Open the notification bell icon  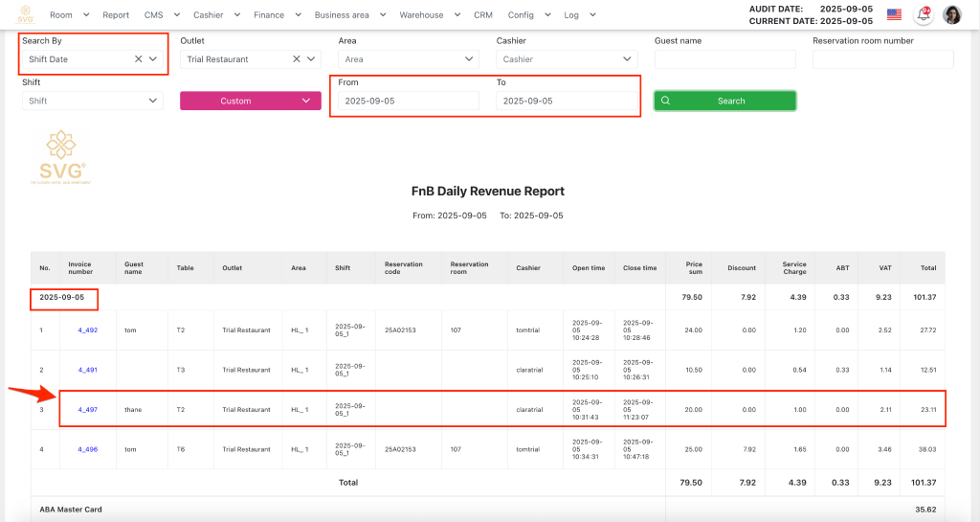(924, 14)
